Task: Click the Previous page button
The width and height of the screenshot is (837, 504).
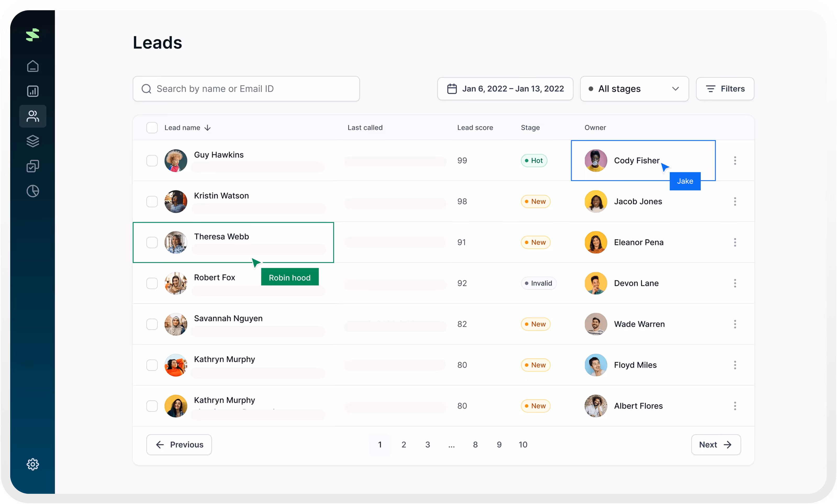Action: coord(179,445)
